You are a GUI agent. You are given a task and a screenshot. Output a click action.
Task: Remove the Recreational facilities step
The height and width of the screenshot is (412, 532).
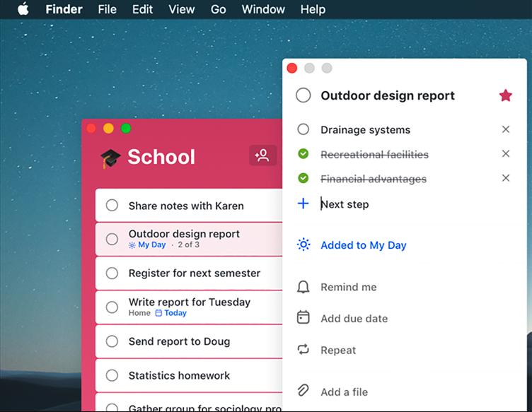coord(506,154)
